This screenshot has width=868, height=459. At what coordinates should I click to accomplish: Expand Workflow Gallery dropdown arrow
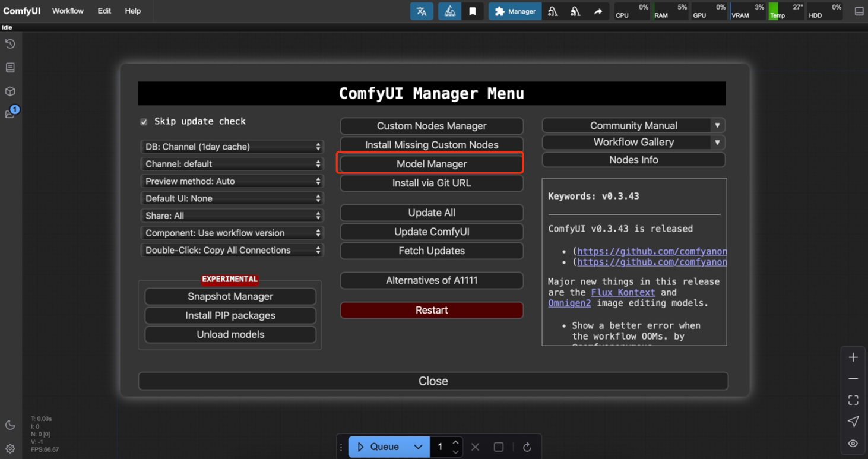click(717, 143)
